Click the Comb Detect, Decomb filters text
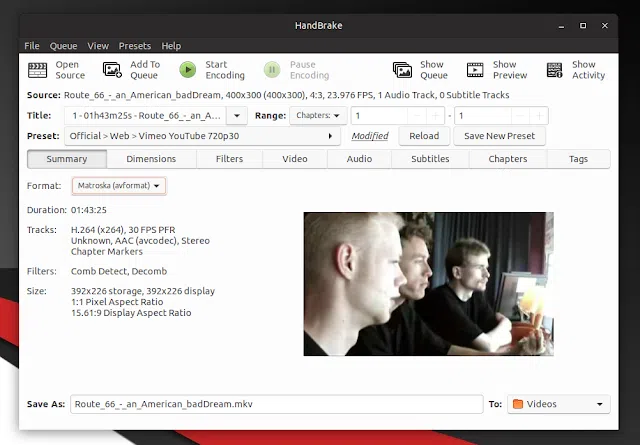 click(119, 271)
